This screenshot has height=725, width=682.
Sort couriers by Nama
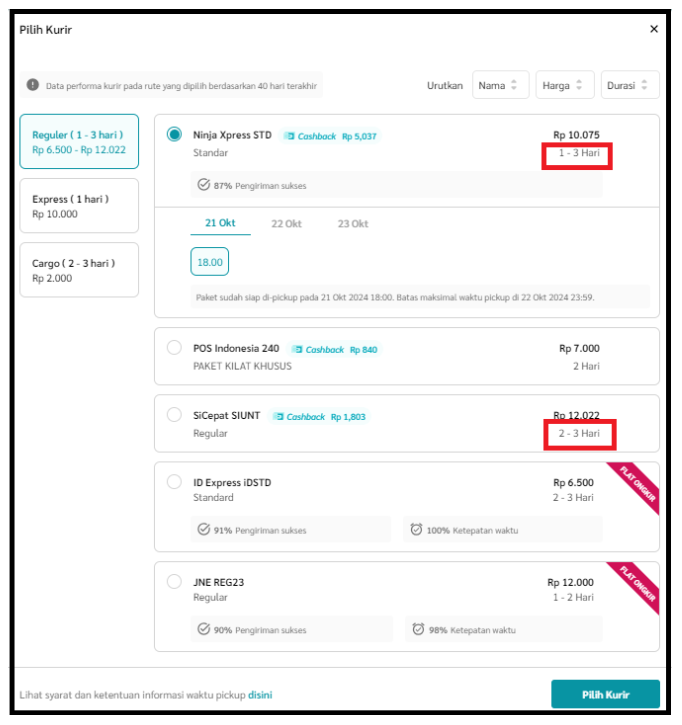pos(501,86)
